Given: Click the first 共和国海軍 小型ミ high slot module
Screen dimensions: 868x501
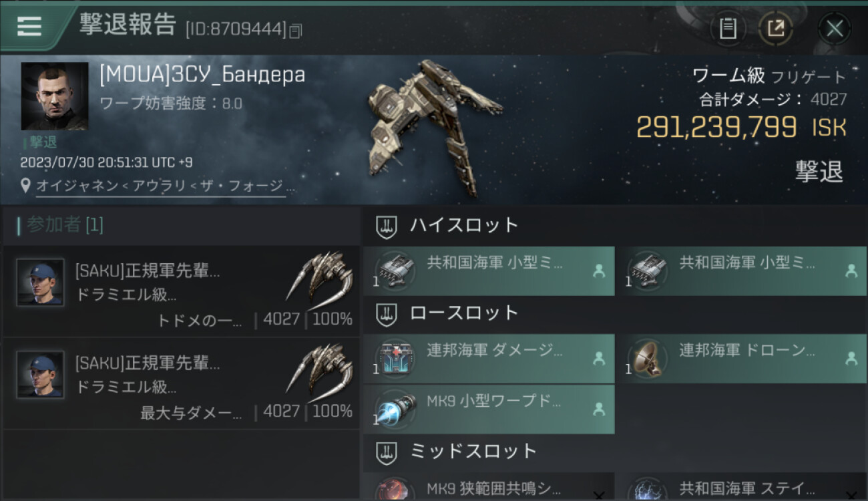Looking at the screenshot, I should click(x=489, y=271).
